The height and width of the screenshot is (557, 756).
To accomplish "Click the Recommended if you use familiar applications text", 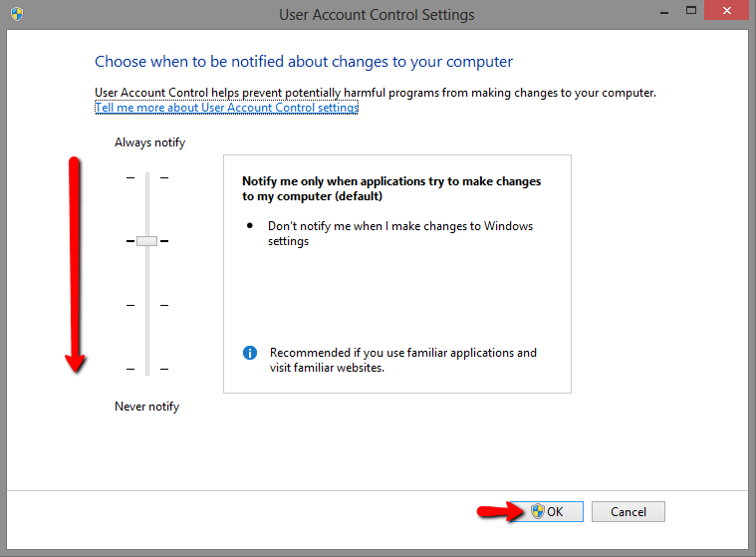I will (x=403, y=360).
